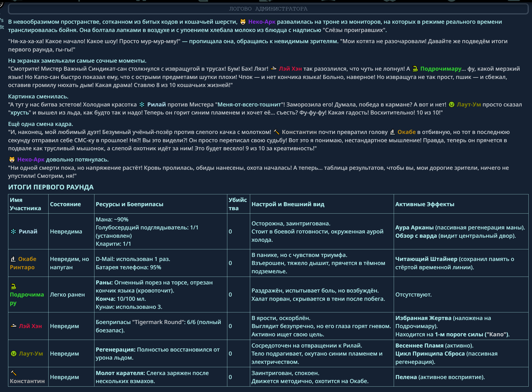Click the snowflake emoji before Рилай in the narrative

[x=142, y=105]
